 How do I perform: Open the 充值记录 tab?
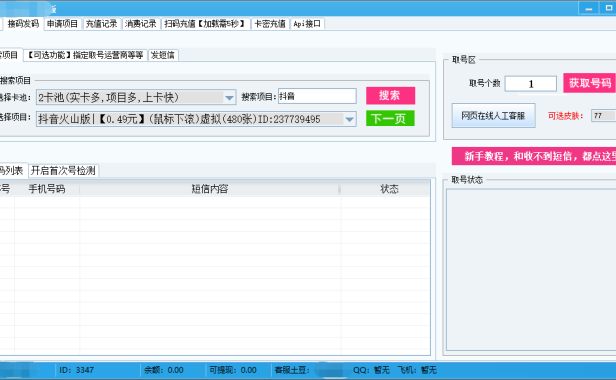(x=101, y=24)
